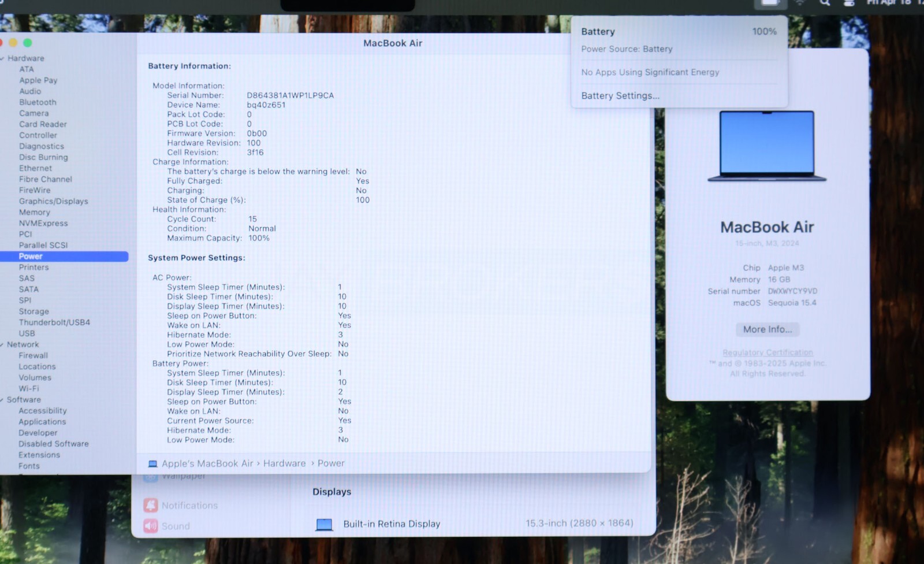The width and height of the screenshot is (924, 564).
Task: Select SPI in the sidebar
Action: [x=25, y=300]
